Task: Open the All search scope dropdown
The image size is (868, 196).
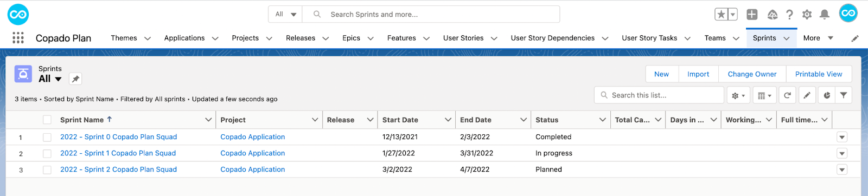Action: pos(285,15)
